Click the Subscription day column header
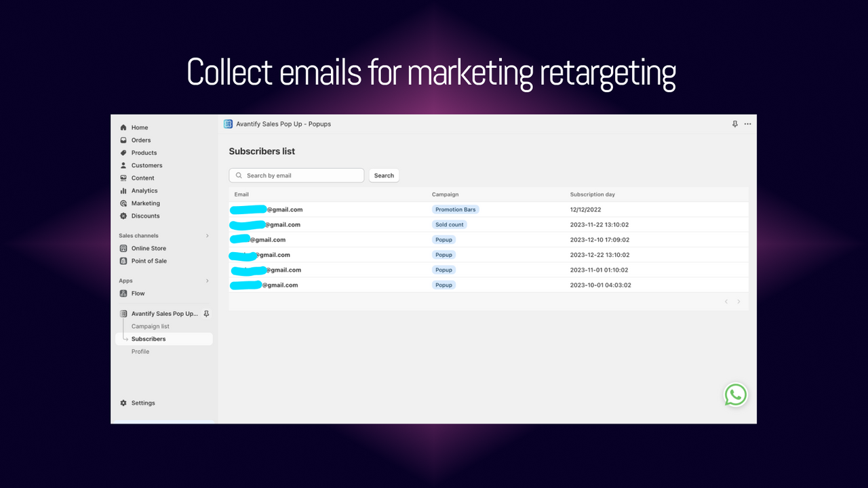Screen dimensions: 868x488 pos(593,195)
